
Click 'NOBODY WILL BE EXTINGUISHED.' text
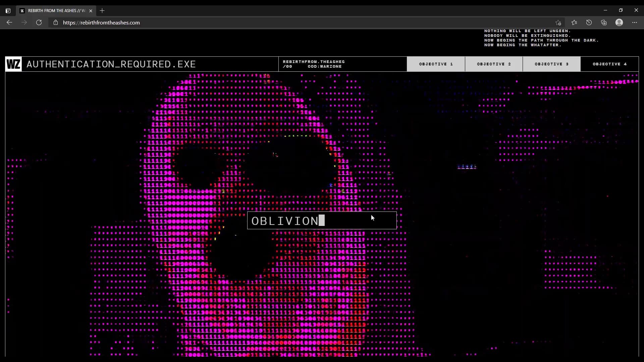(527, 36)
